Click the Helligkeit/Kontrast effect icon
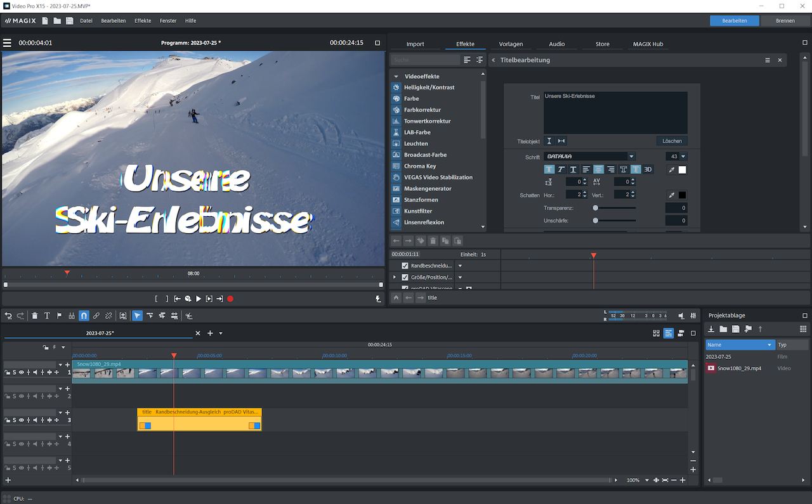Viewport: 812px width, 504px height. tap(396, 87)
